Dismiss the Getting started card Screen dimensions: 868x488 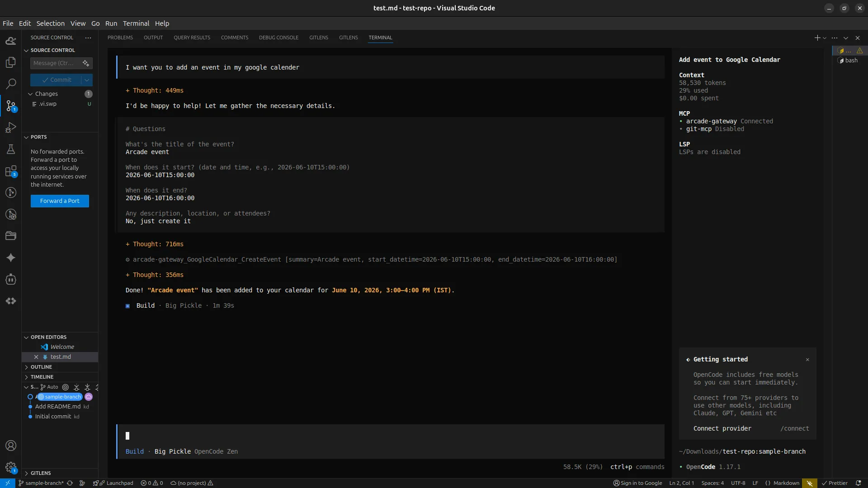[x=807, y=360]
